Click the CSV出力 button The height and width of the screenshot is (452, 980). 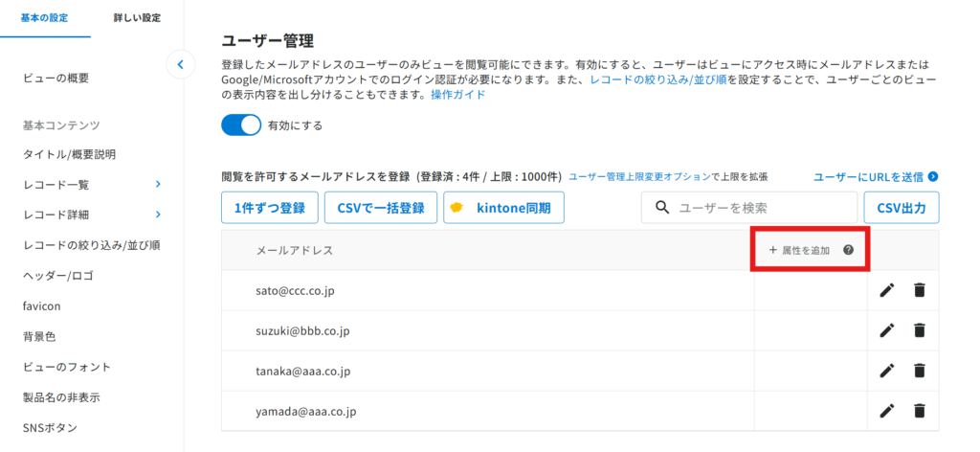click(902, 208)
